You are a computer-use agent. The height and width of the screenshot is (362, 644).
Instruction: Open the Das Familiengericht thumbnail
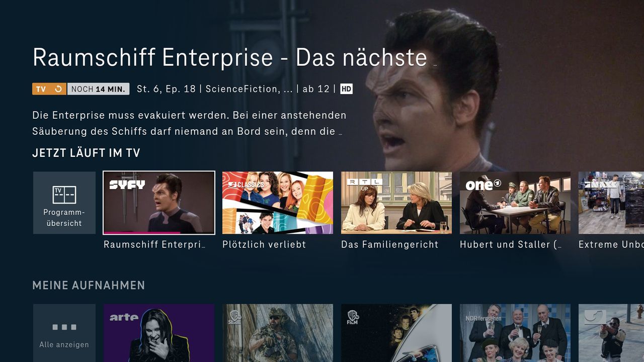[x=396, y=203]
